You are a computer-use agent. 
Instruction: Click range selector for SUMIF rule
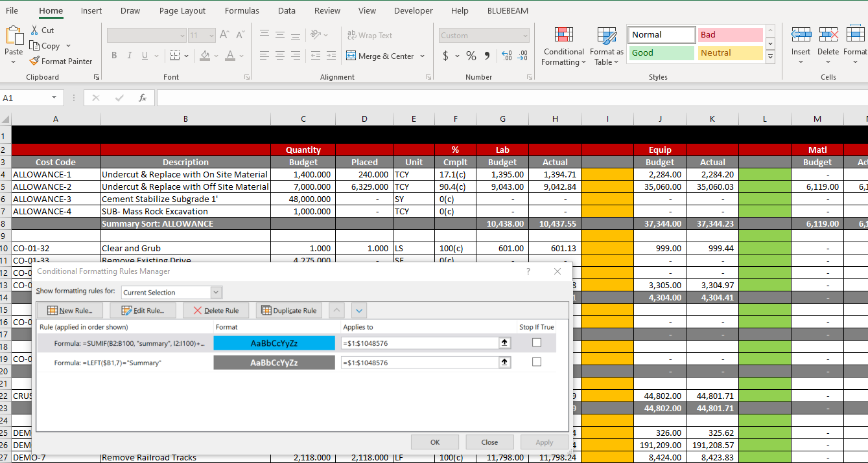pyautogui.click(x=505, y=343)
